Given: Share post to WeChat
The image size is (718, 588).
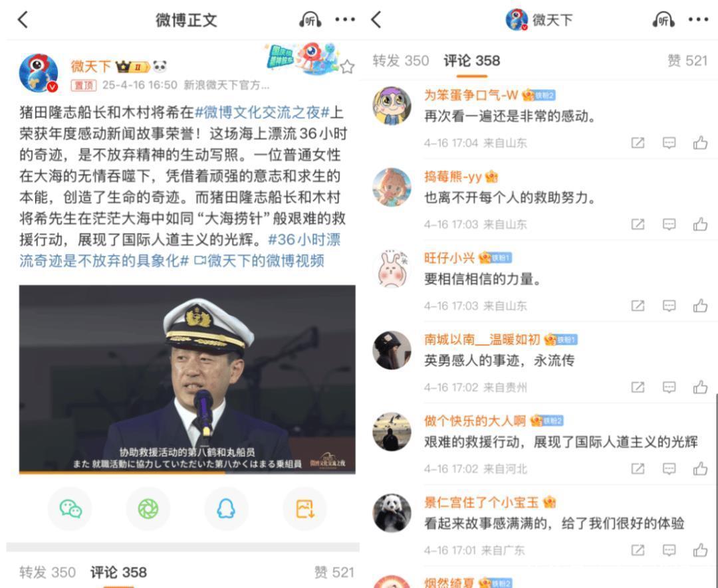Looking at the screenshot, I should click(x=70, y=508).
